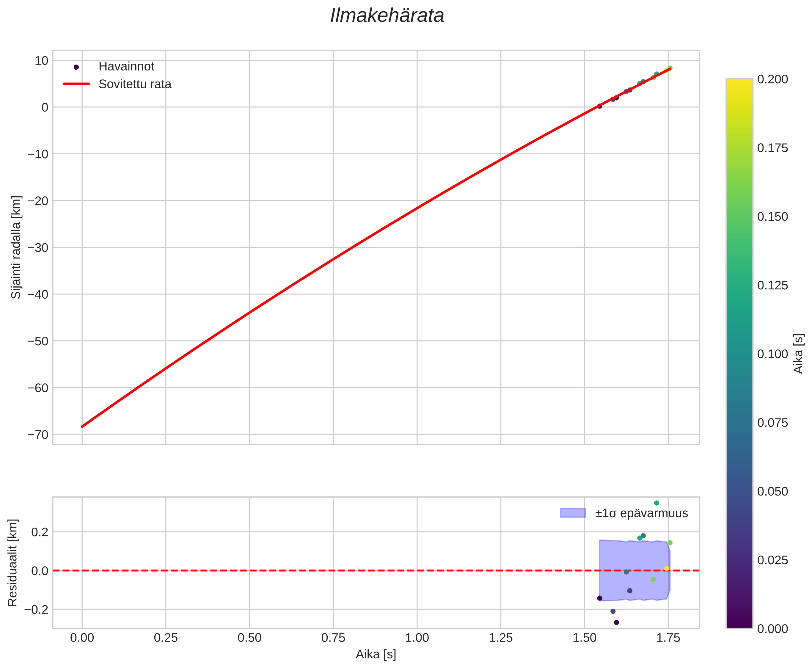Click the lowest residual point below −0.2
The width and height of the screenshot is (812, 668).
pos(616,622)
